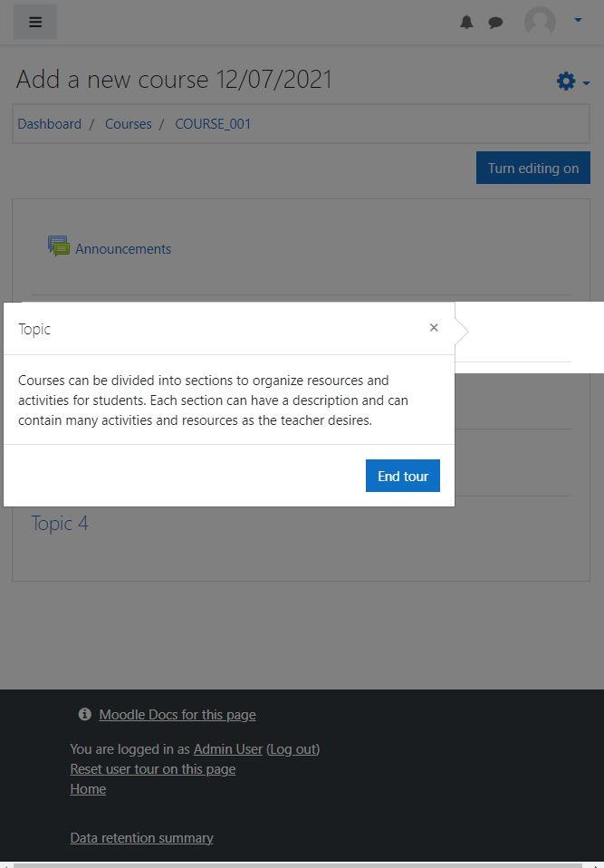Screen dimensions: 604x868
Task: Open COURSE_001 breadcrumb link
Action: 213,123
